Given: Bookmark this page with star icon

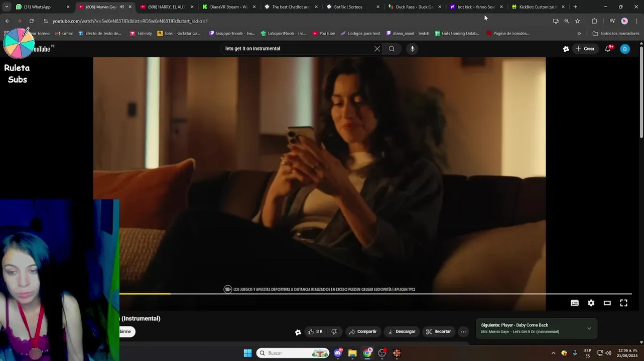Looking at the screenshot, I should (x=577, y=21).
